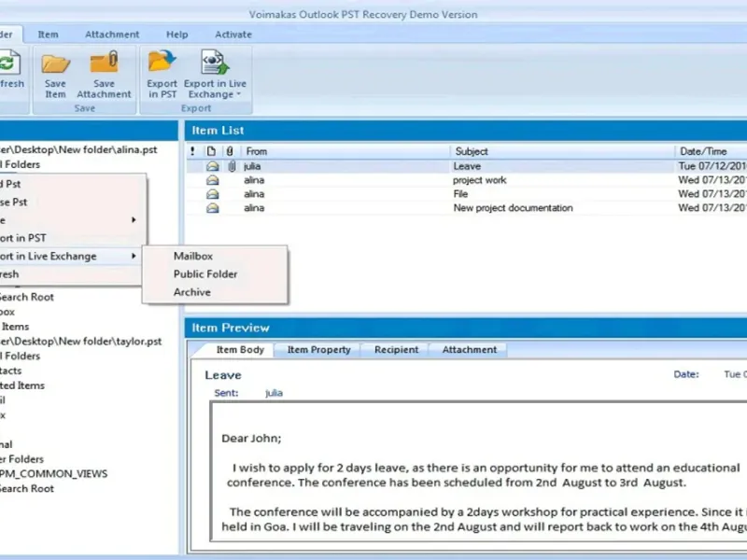747x560 pixels.
Task: Switch to the Item Property tab
Action: click(318, 349)
